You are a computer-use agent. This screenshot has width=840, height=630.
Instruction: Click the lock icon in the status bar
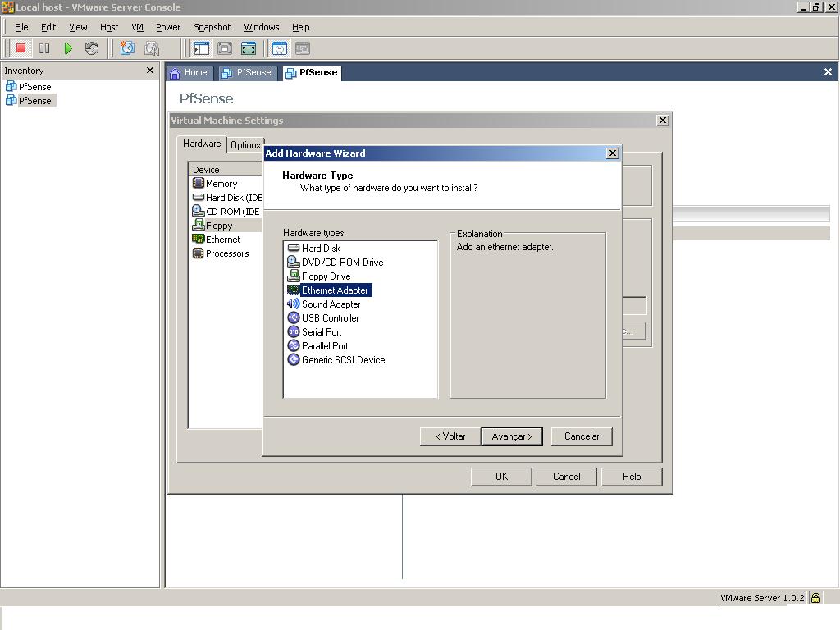(815, 598)
